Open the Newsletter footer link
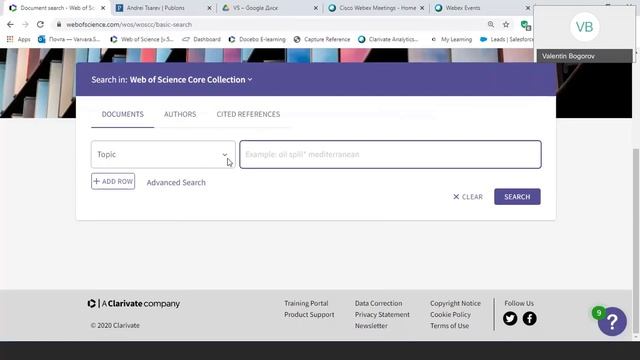This screenshot has height=360, width=640. click(x=371, y=326)
